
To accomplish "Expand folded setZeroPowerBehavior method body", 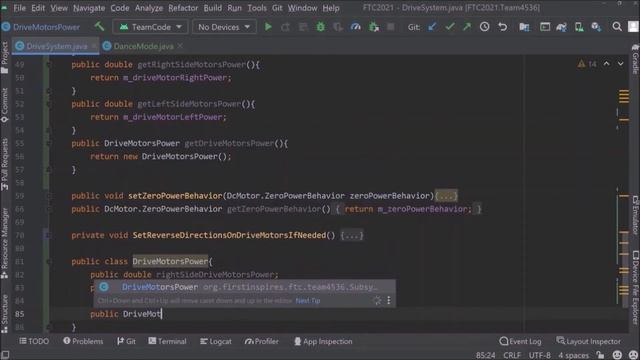I will point(446,196).
